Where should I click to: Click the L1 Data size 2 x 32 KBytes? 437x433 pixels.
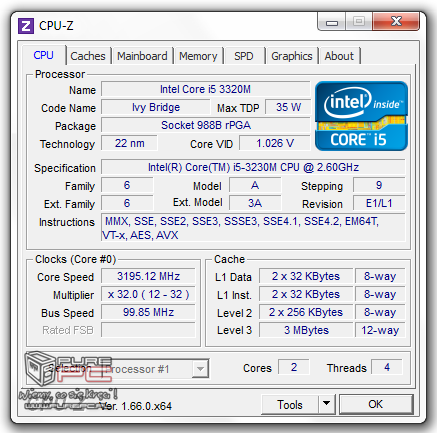tap(306, 276)
